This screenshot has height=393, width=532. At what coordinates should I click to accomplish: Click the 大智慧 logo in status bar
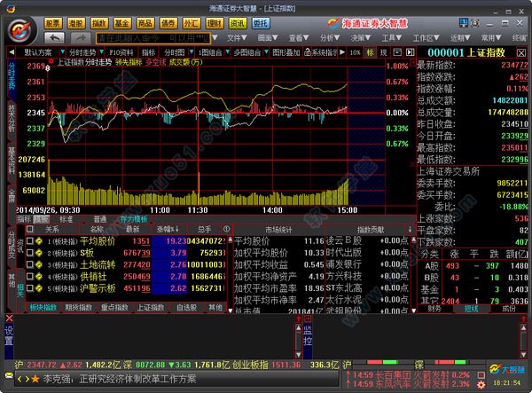click(x=507, y=369)
